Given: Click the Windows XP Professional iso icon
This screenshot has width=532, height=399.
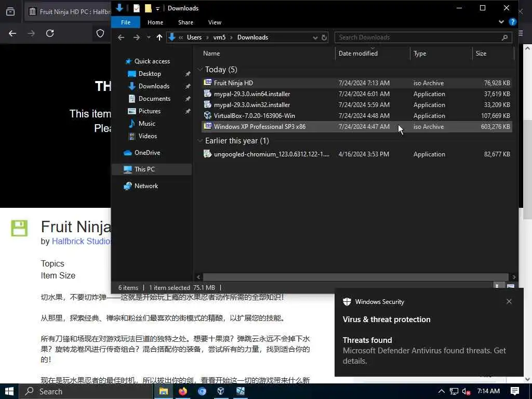Looking at the screenshot, I should (208, 126).
